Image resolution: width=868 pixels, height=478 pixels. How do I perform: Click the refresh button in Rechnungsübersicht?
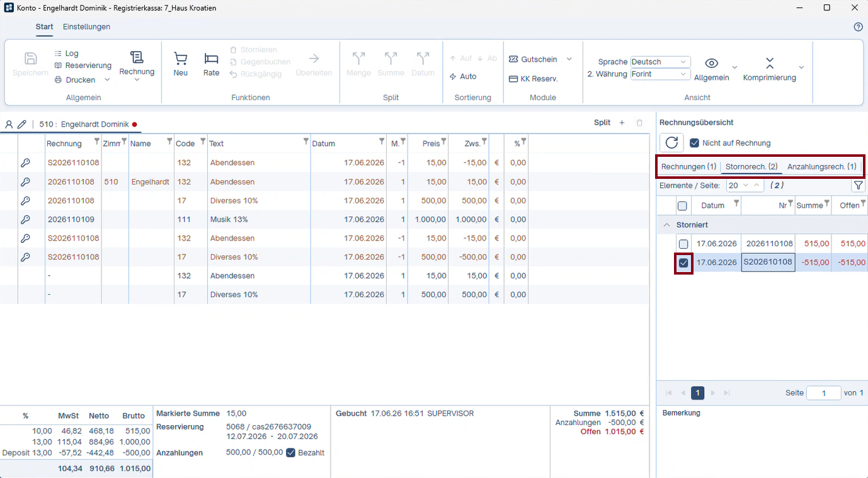(671, 143)
